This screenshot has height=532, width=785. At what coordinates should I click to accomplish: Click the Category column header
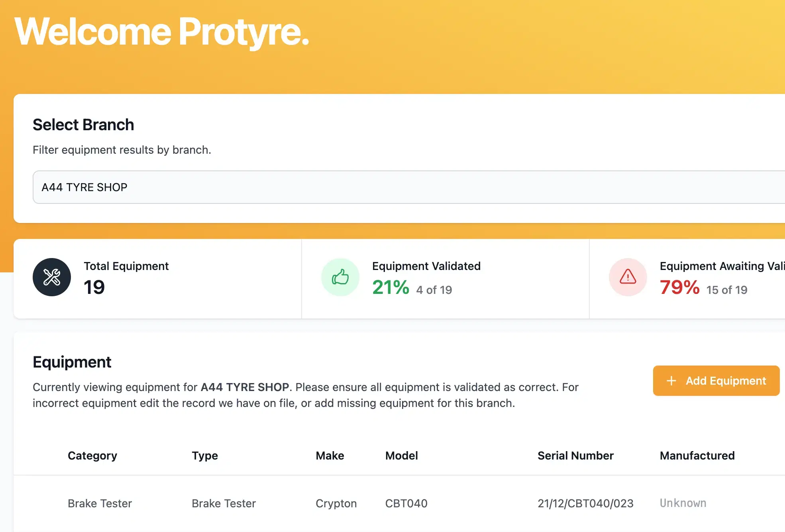pos(92,456)
